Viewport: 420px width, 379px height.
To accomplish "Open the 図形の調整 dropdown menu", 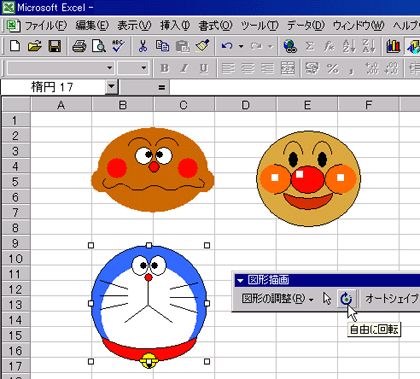I will point(277,299).
